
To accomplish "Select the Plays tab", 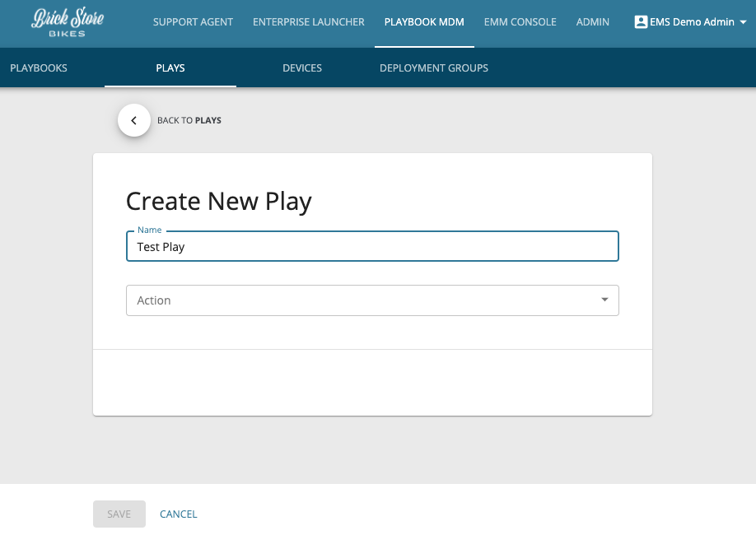I will point(170,68).
